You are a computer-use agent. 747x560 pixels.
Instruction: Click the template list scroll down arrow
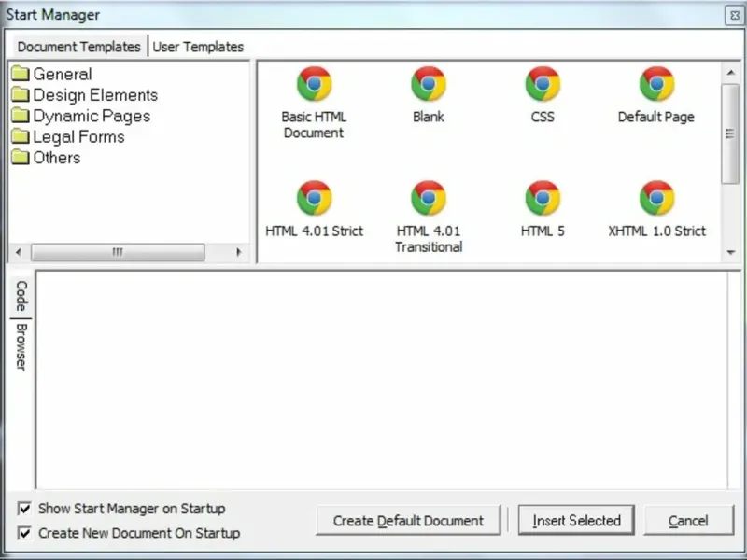click(731, 252)
